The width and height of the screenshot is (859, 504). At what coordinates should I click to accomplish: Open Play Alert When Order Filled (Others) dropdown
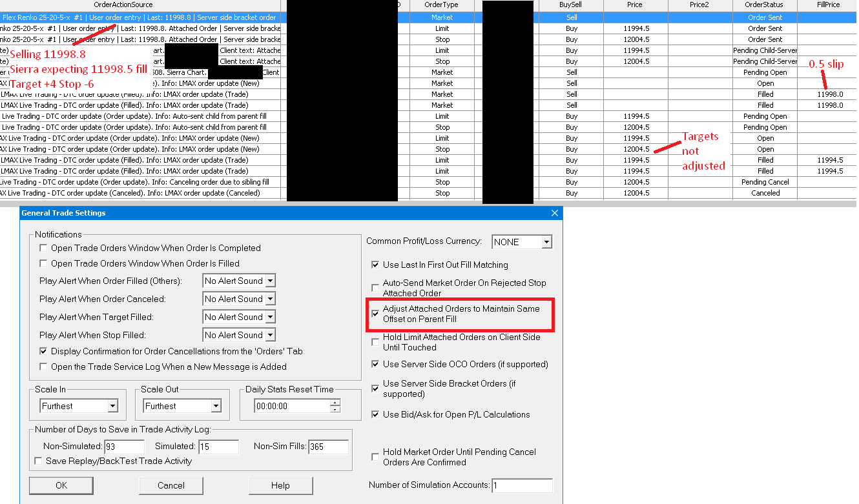pyautogui.click(x=270, y=281)
